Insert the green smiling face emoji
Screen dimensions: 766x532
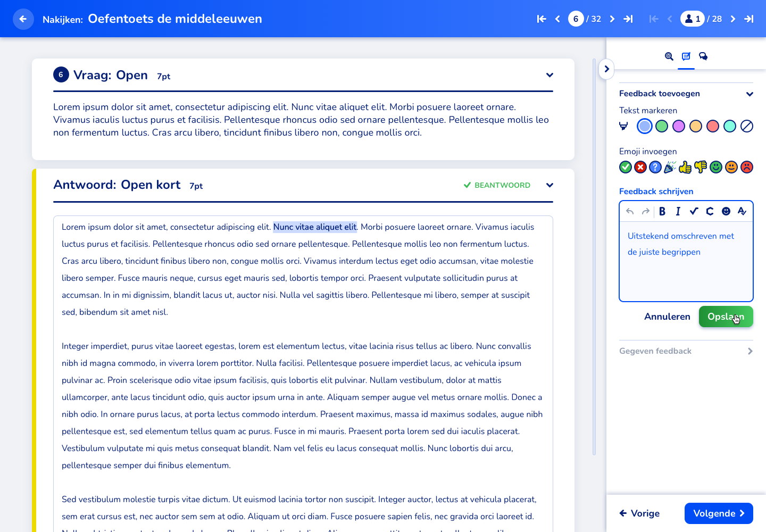click(716, 167)
